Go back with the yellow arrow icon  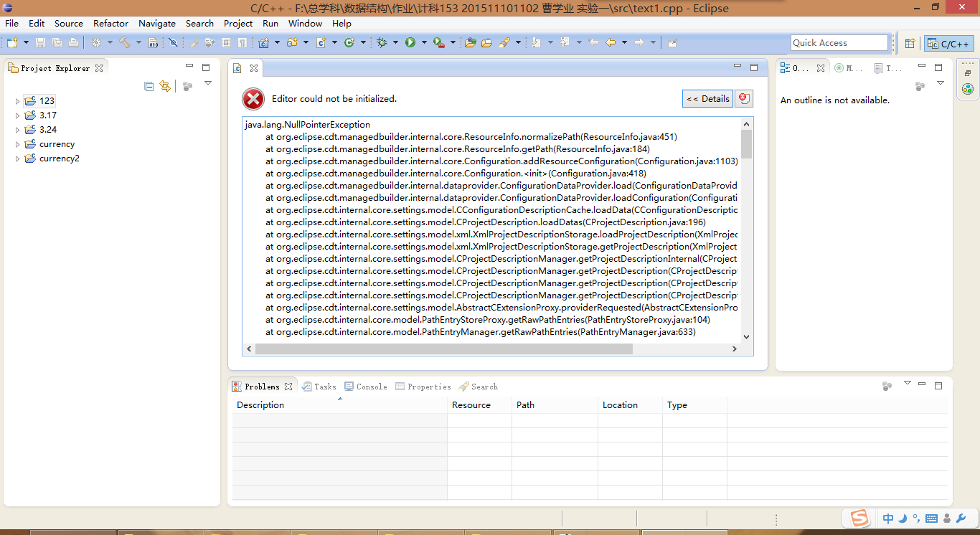click(611, 43)
